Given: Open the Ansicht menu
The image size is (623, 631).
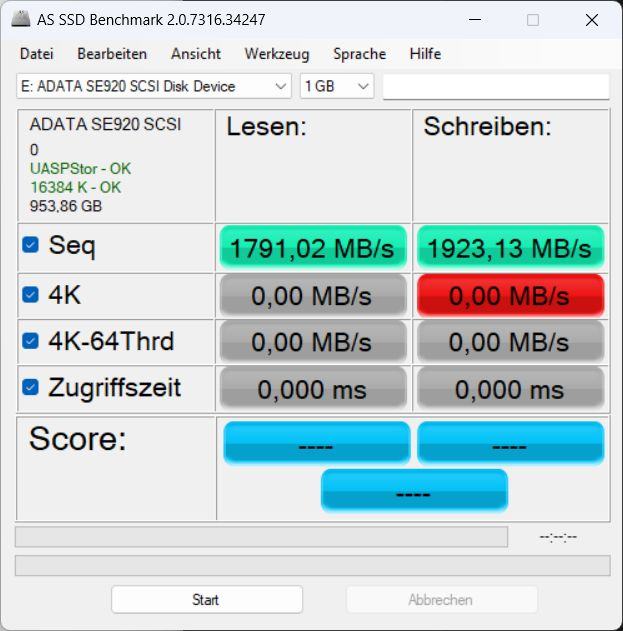Looking at the screenshot, I should click(196, 54).
